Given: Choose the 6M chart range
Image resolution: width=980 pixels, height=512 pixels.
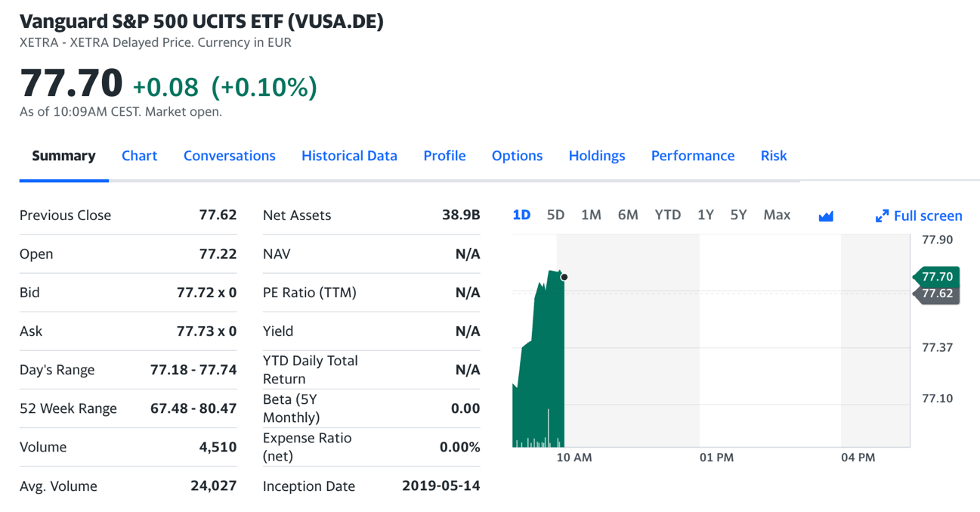Looking at the screenshot, I should (x=628, y=215).
